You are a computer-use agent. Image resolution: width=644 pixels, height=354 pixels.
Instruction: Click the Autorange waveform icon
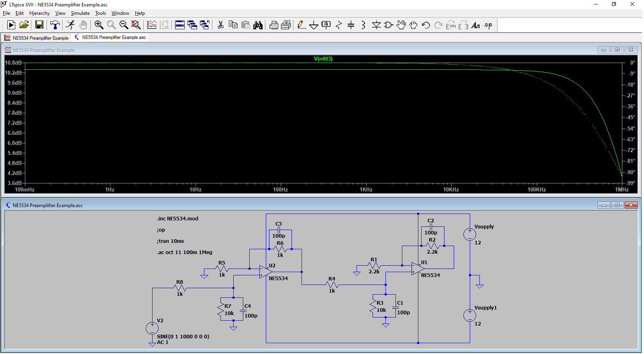[x=152, y=25]
